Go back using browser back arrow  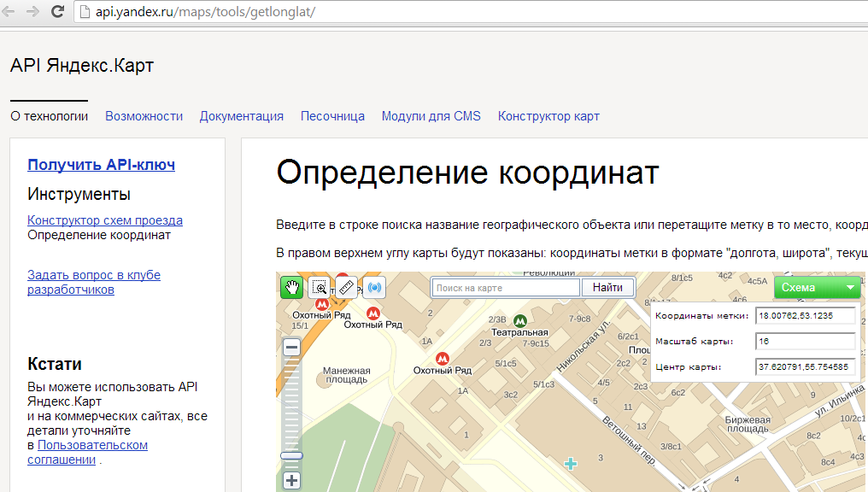(x=9, y=12)
